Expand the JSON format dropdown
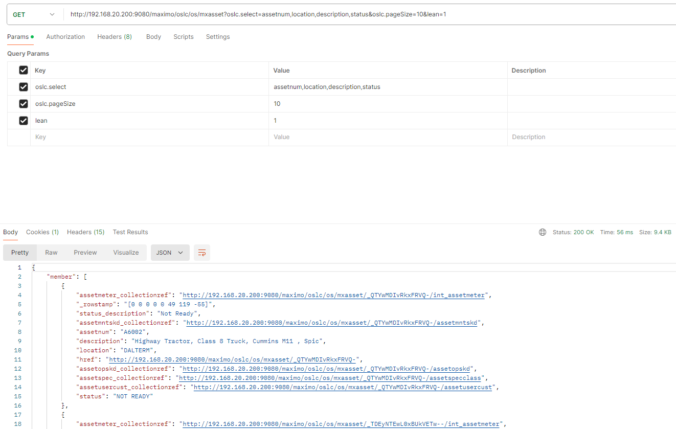The image size is (676, 429). tap(170, 253)
